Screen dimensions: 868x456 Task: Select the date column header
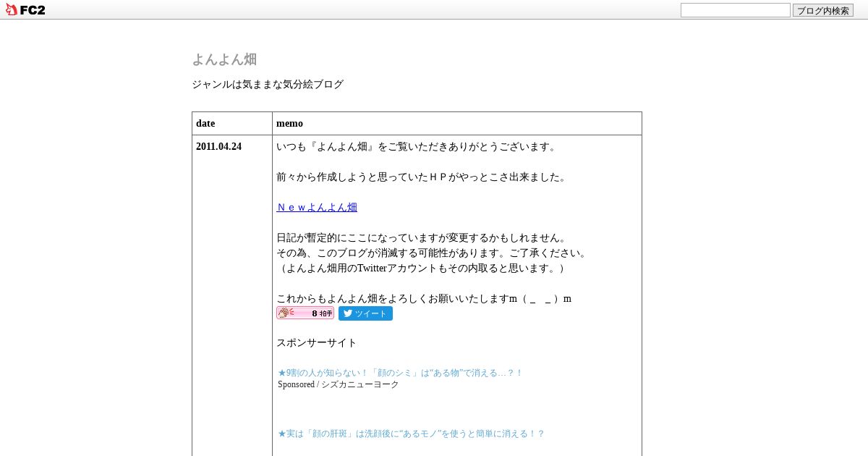(232, 123)
